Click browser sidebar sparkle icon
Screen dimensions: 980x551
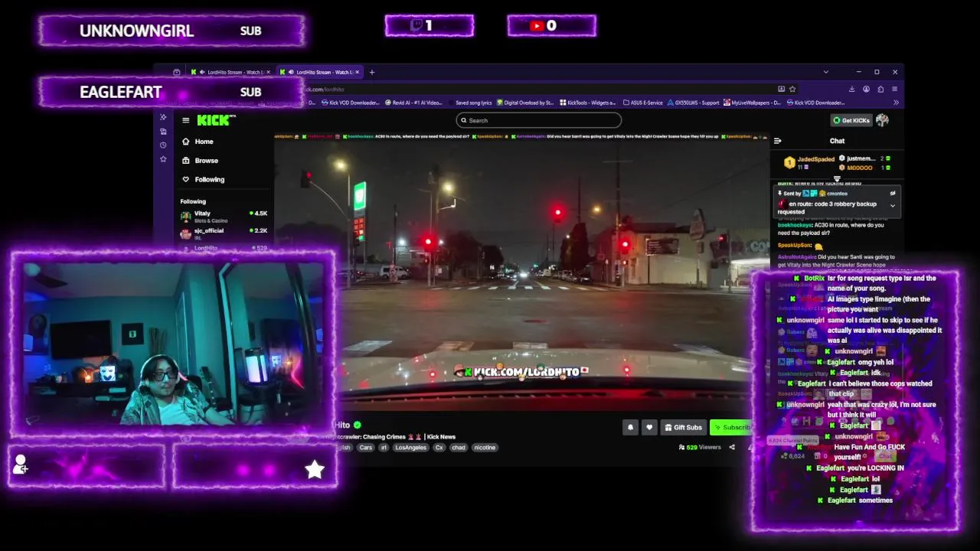tap(163, 117)
